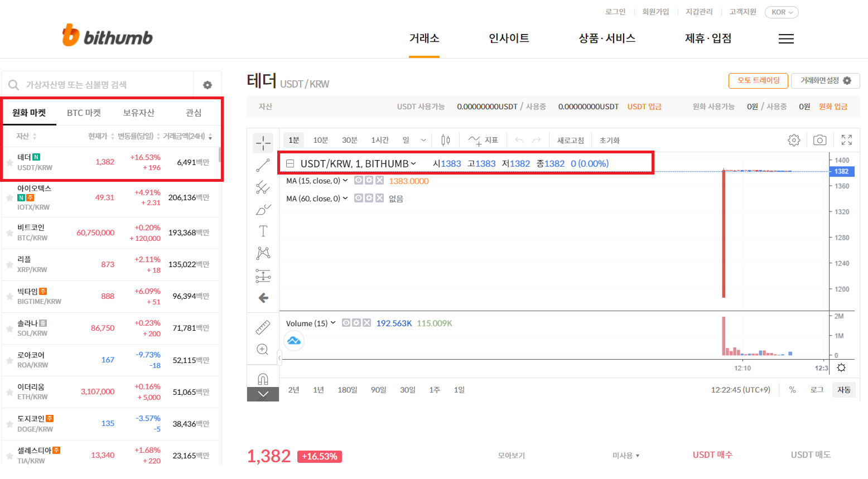
Task: Click the redo arrow in chart toolbar
Action: pyautogui.click(x=536, y=140)
